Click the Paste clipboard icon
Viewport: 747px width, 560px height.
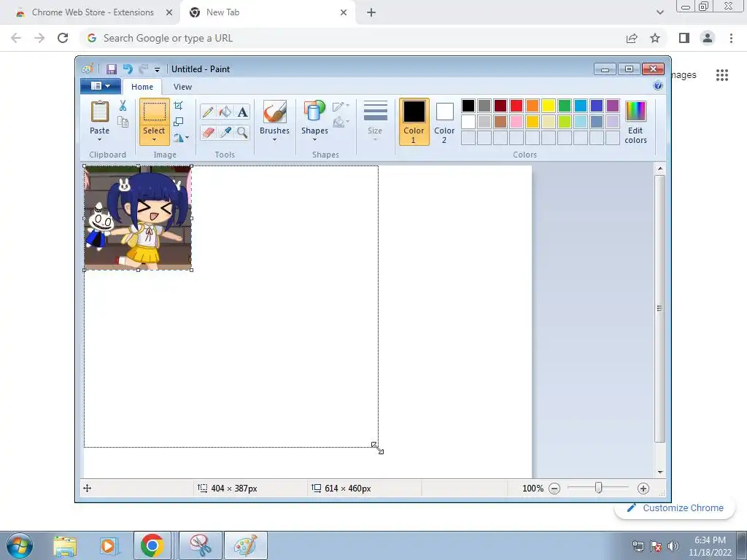[99, 112]
